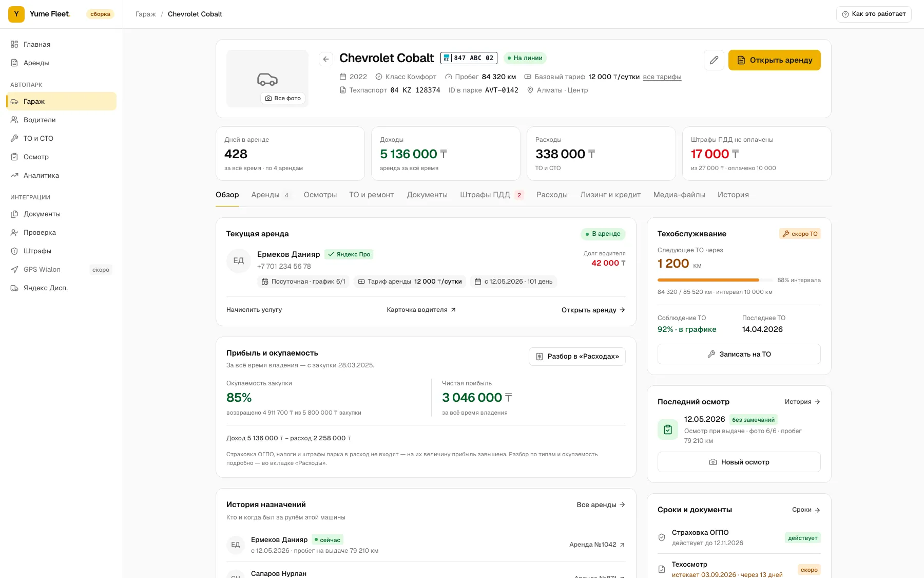Click Открыть аренду link in Текущая аренда
This screenshot has width=924, height=578.
pyautogui.click(x=593, y=310)
